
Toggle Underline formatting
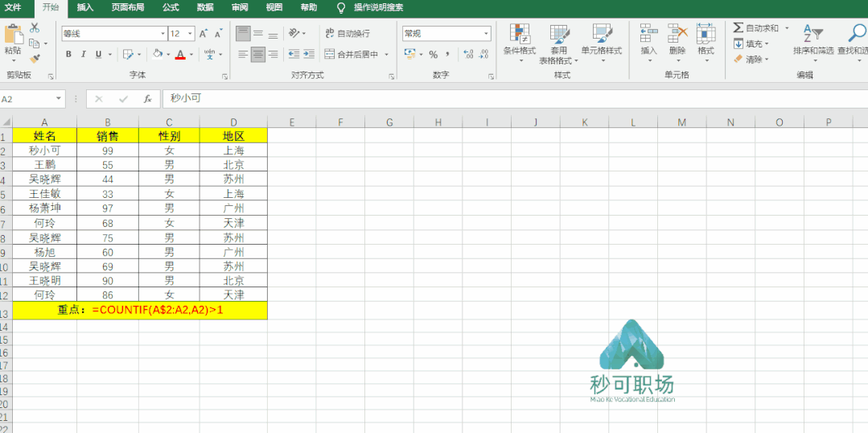(x=98, y=54)
